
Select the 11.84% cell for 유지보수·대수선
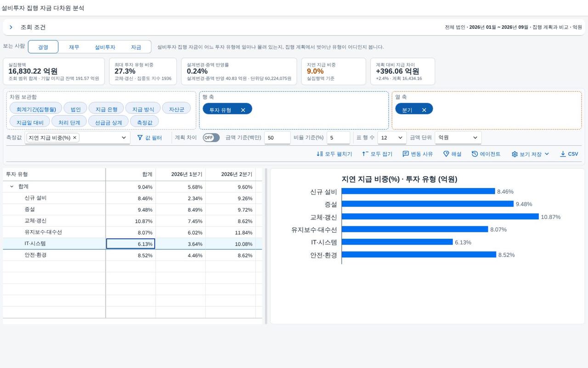coord(231,233)
